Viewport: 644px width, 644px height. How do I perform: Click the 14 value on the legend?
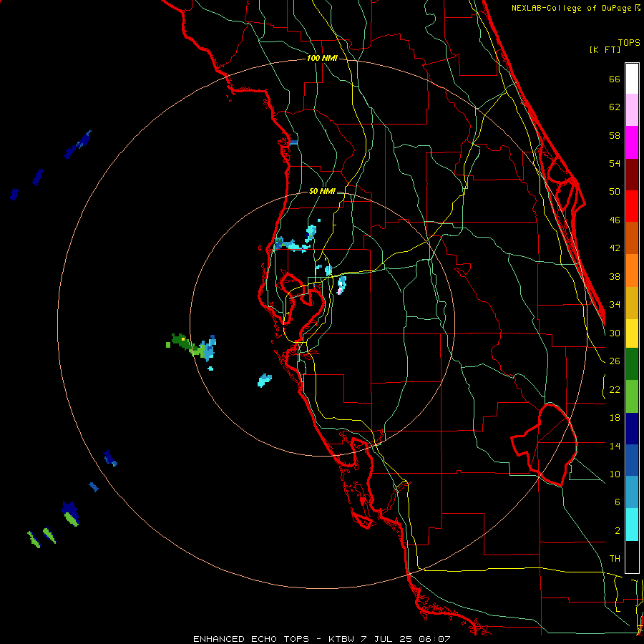(x=615, y=446)
